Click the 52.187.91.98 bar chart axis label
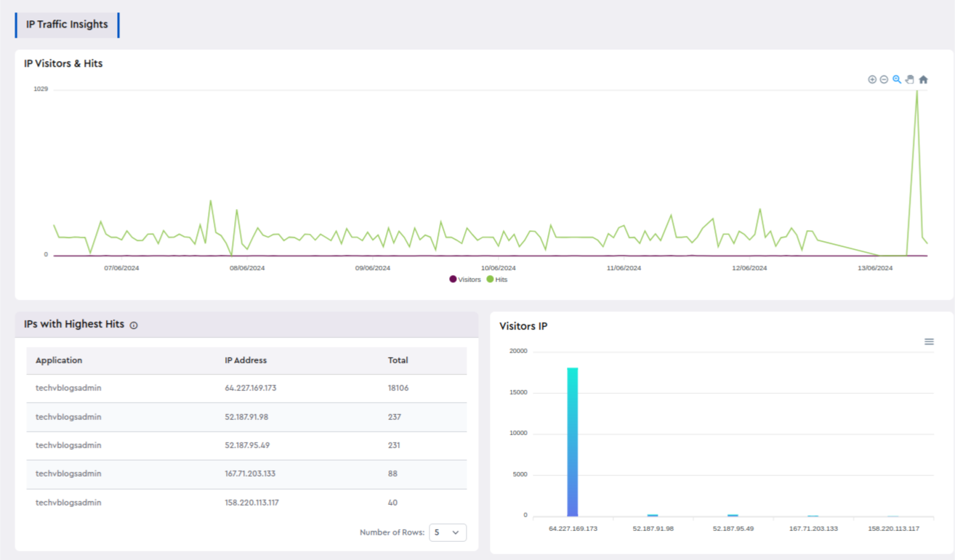The image size is (955, 560). pyautogui.click(x=653, y=528)
